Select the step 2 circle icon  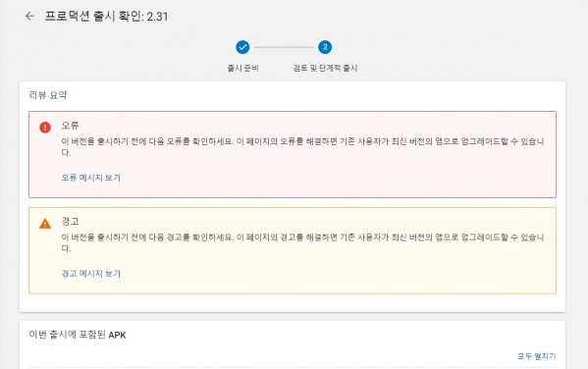pos(325,47)
